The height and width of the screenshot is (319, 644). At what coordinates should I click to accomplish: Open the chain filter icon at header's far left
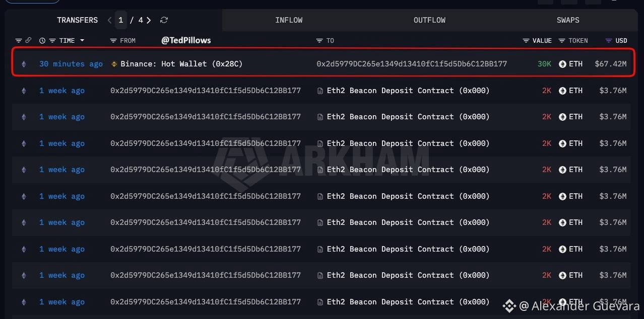pos(19,40)
